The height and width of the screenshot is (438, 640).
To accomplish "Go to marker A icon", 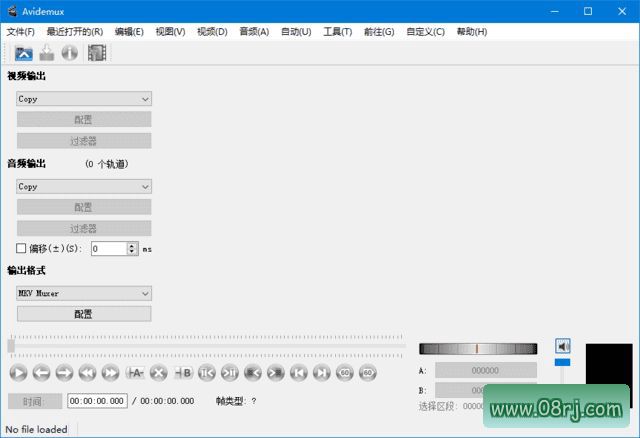I will [207, 373].
